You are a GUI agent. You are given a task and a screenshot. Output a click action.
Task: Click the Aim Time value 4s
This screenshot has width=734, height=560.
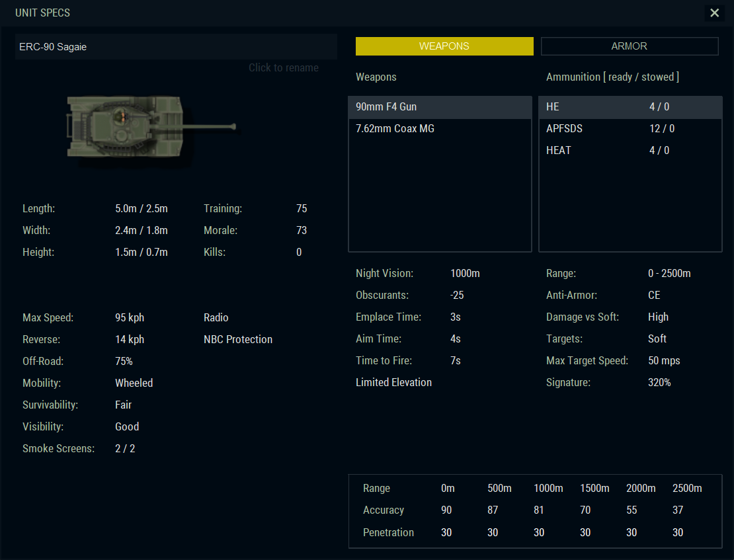pos(456,339)
